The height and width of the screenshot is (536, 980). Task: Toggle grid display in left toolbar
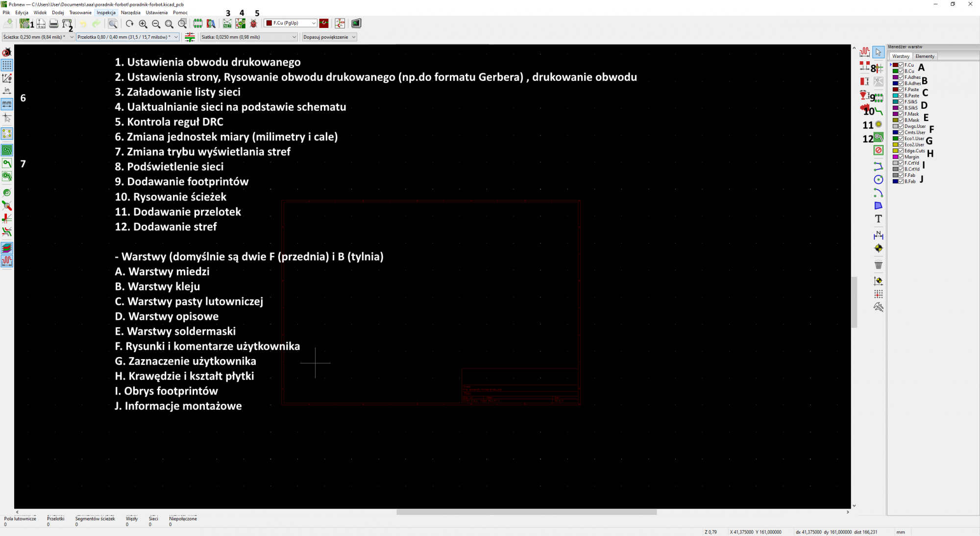(7, 65)
